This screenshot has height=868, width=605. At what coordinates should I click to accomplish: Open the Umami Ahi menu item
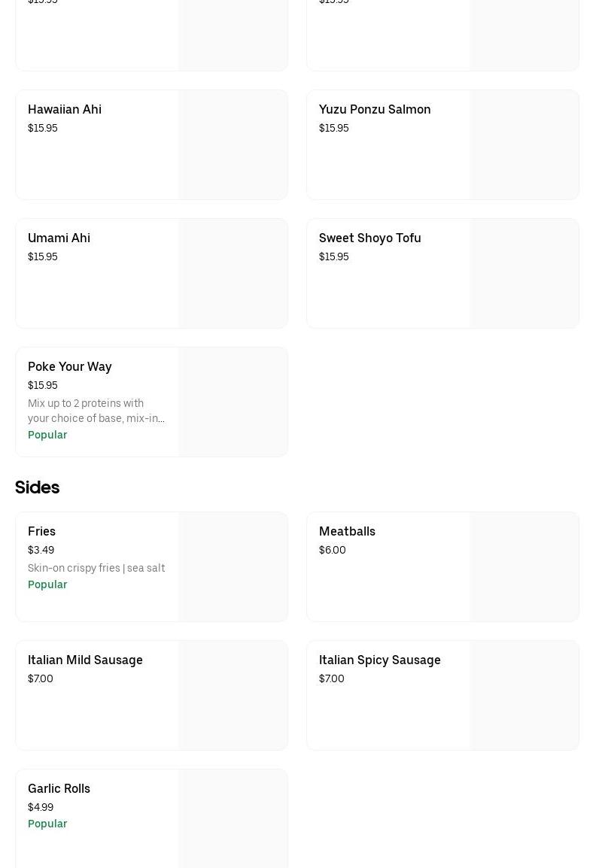(x=59, y=238)
